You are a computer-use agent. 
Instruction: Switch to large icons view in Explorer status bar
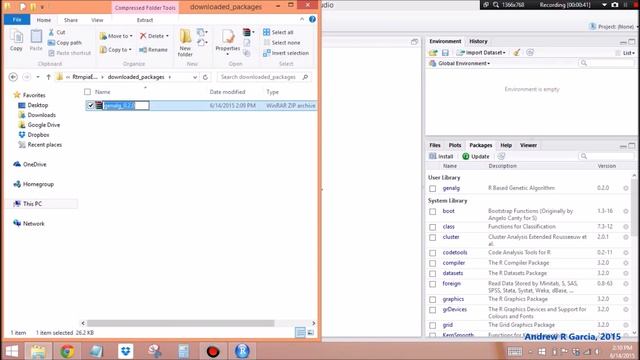311,333
